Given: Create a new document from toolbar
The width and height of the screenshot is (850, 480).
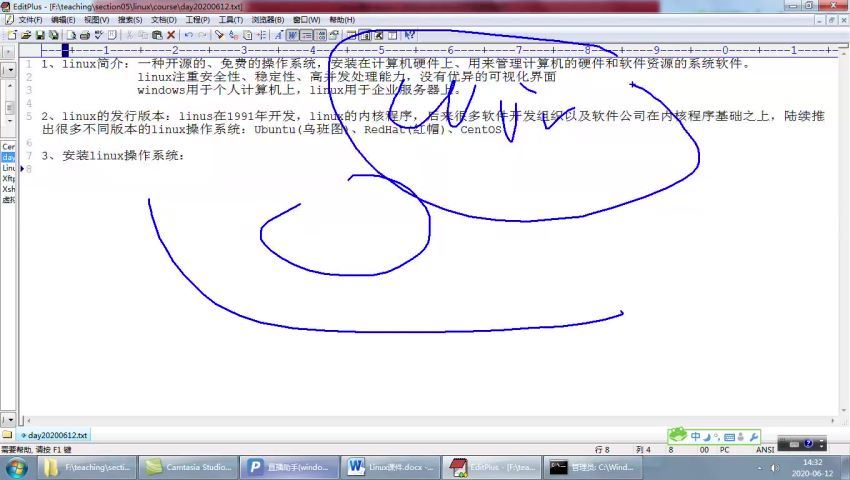Looking at the screenshot, I should (x=12, y=35).
